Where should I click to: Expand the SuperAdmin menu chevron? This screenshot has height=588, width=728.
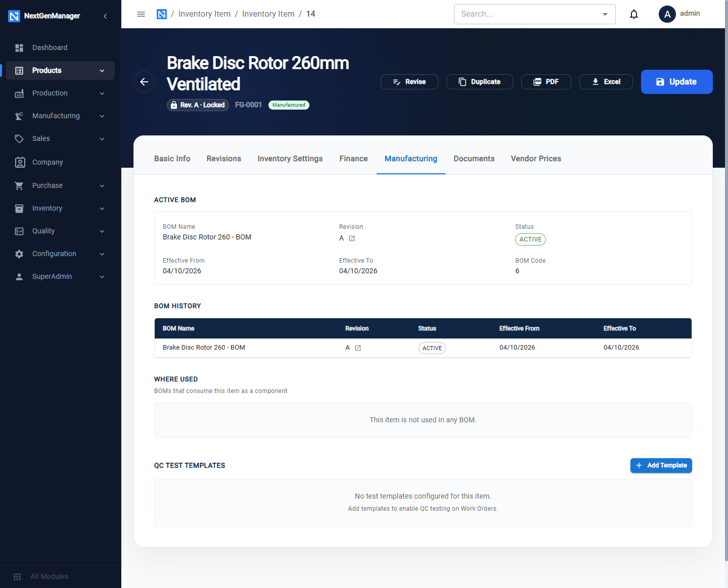(x=102, y=277)
